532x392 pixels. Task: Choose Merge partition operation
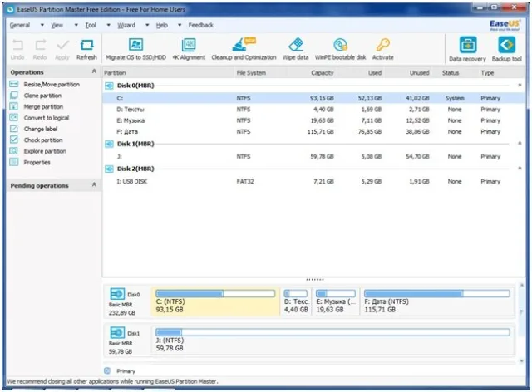(43, 107)
